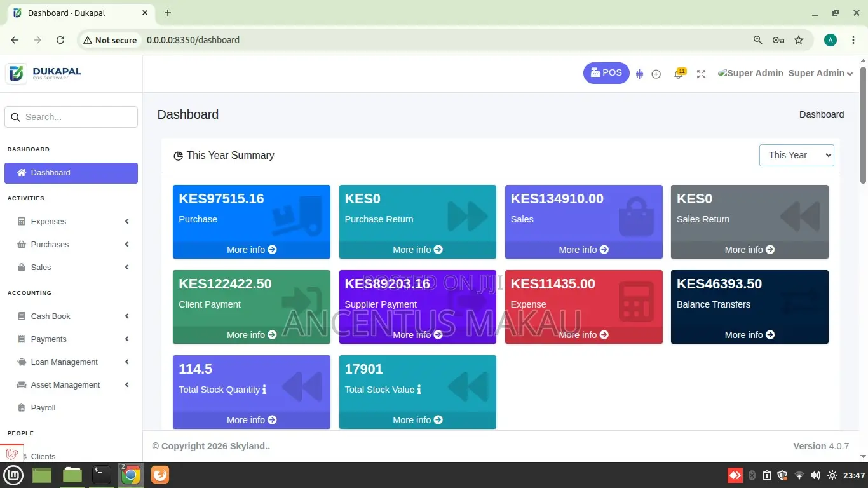The image size is (868, 488).
Task: Click the Asset Management couch icon
Action: click(x=22, y=385)
